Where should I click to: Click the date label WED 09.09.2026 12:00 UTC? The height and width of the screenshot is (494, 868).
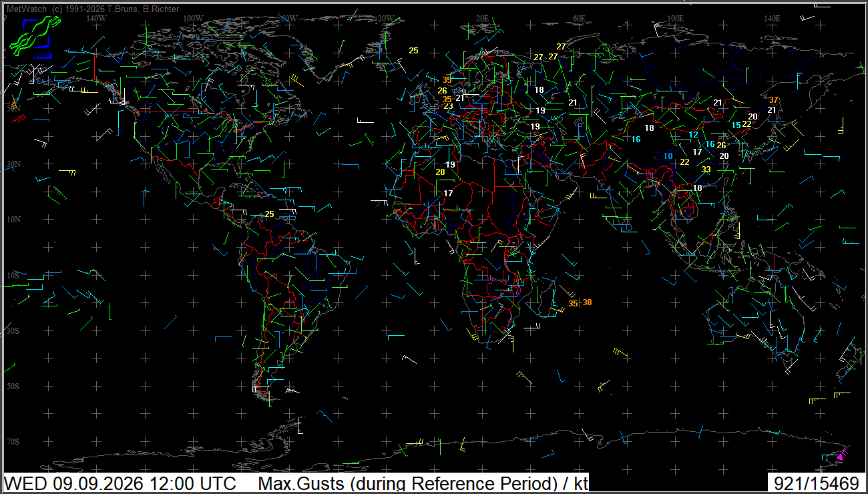[x=120, y=483]
